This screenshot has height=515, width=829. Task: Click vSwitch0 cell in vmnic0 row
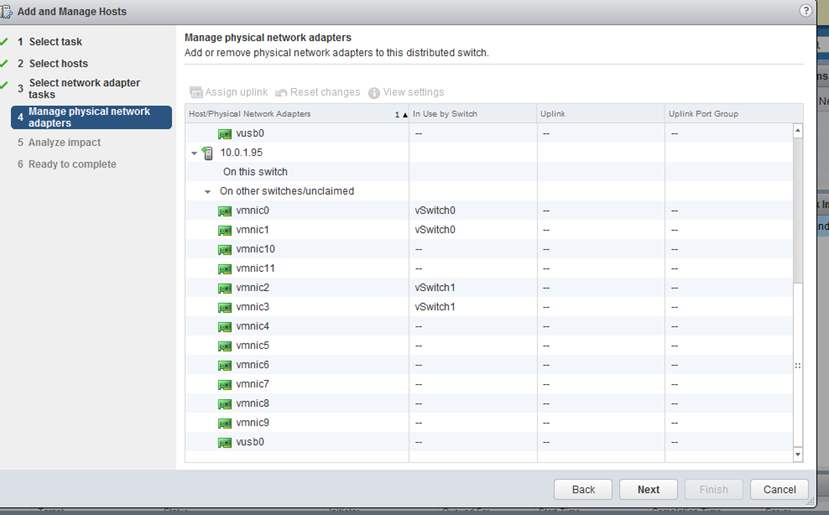pyautogui.click(x=435, y=210)
